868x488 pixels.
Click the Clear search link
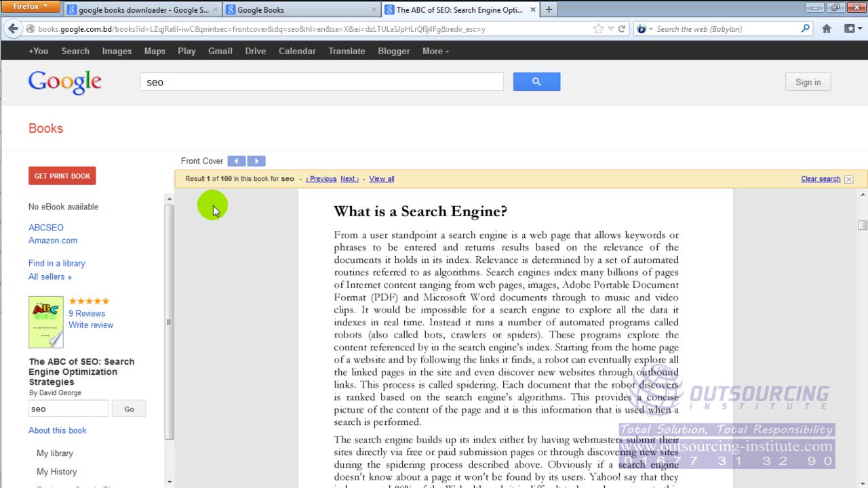pos(821,179)
